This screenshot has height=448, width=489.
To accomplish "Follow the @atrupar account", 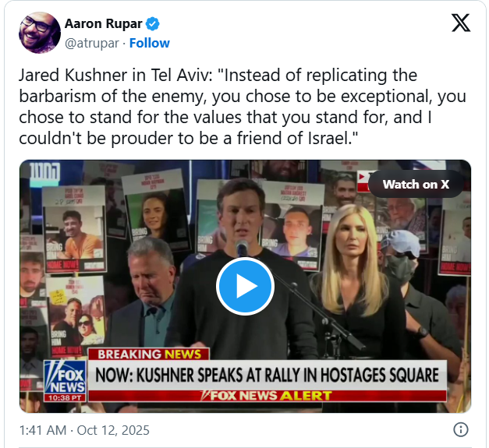I will tap(150, 43).
